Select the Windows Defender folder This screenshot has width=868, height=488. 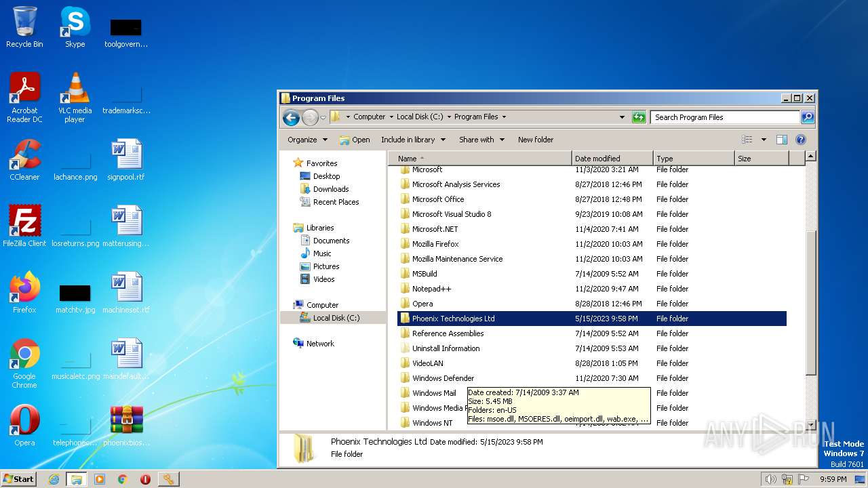pyautogui.click(x=443, y=378)
